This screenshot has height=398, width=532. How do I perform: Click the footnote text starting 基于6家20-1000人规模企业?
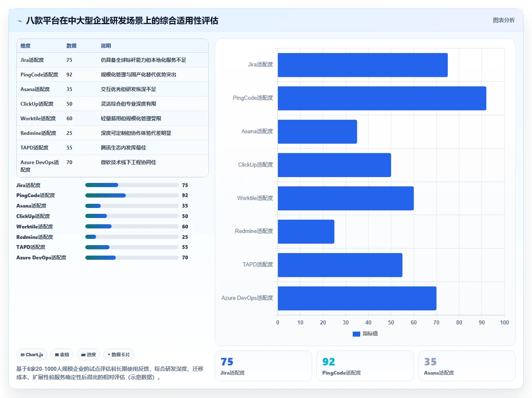(110, 373)
